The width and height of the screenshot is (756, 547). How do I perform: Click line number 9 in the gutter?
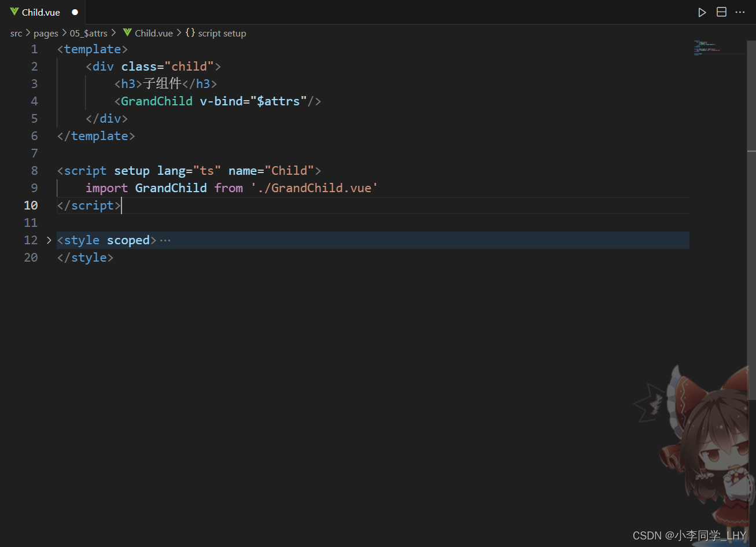pos(34,188)
